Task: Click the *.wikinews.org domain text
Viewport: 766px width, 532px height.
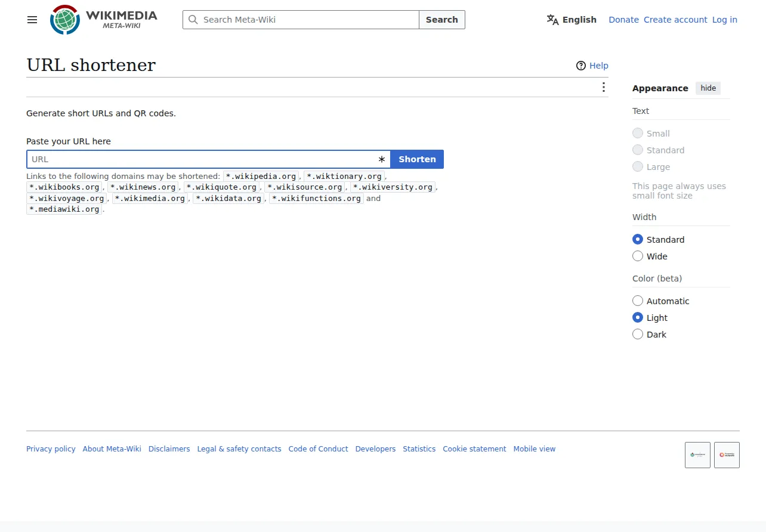Action: pyautogui.click(x=143, y=187)
